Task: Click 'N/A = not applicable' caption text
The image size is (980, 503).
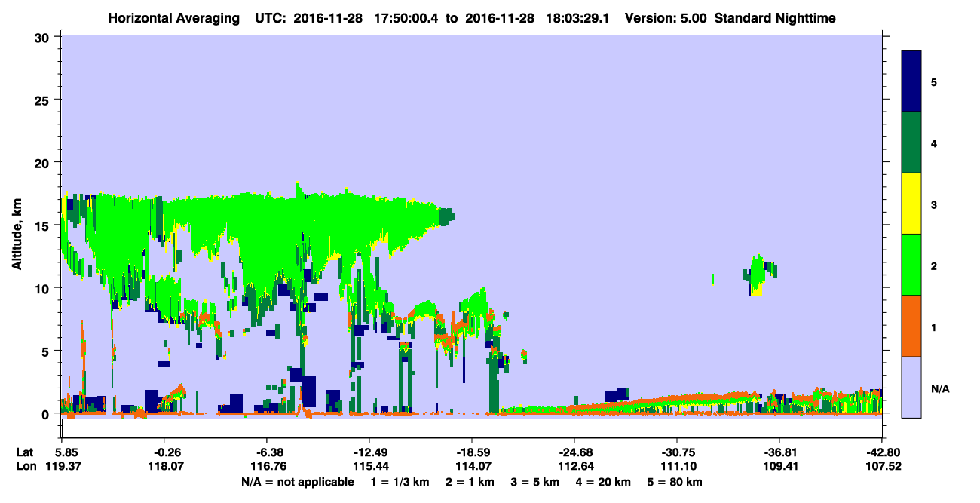Action: click(298, 482)
